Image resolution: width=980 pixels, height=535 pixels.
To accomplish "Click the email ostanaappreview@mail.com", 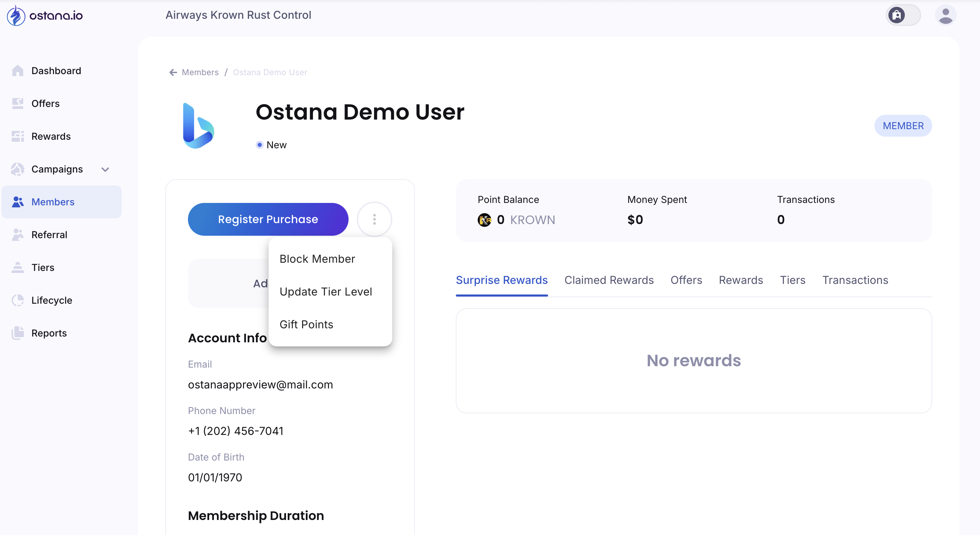I will point(260,385).
